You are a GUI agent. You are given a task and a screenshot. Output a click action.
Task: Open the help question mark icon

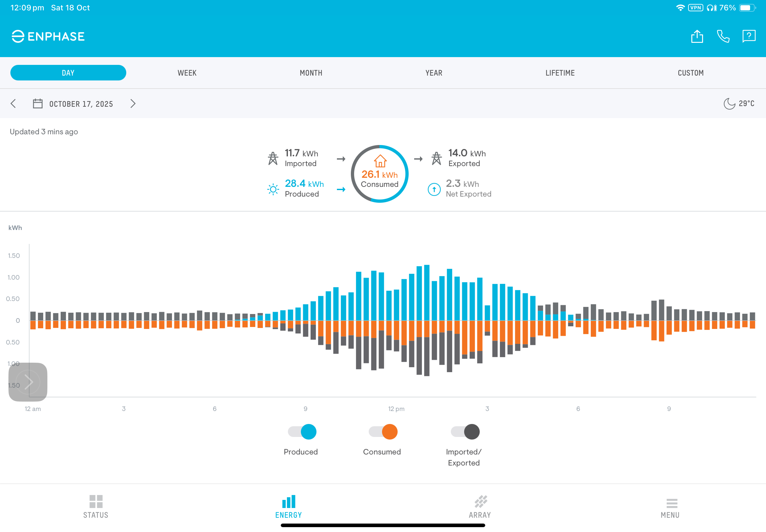pyautogui.click(x=749, y=36)
